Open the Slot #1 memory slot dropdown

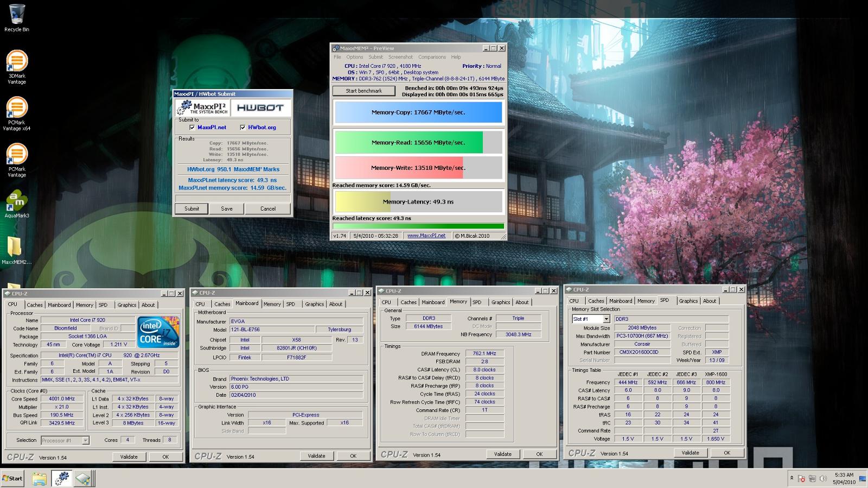tap(591, 319)
